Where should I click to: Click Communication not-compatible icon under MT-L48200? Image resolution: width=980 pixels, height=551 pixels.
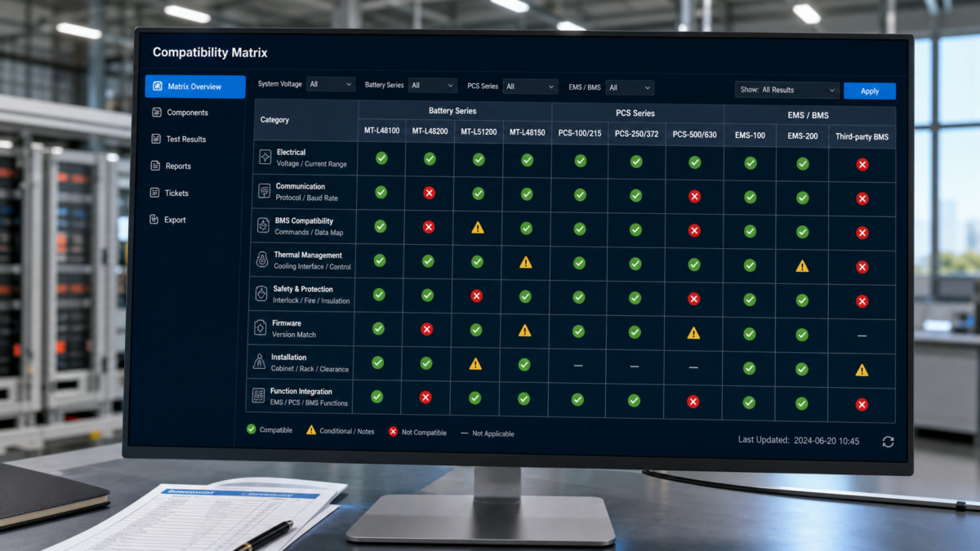(429, 193)
